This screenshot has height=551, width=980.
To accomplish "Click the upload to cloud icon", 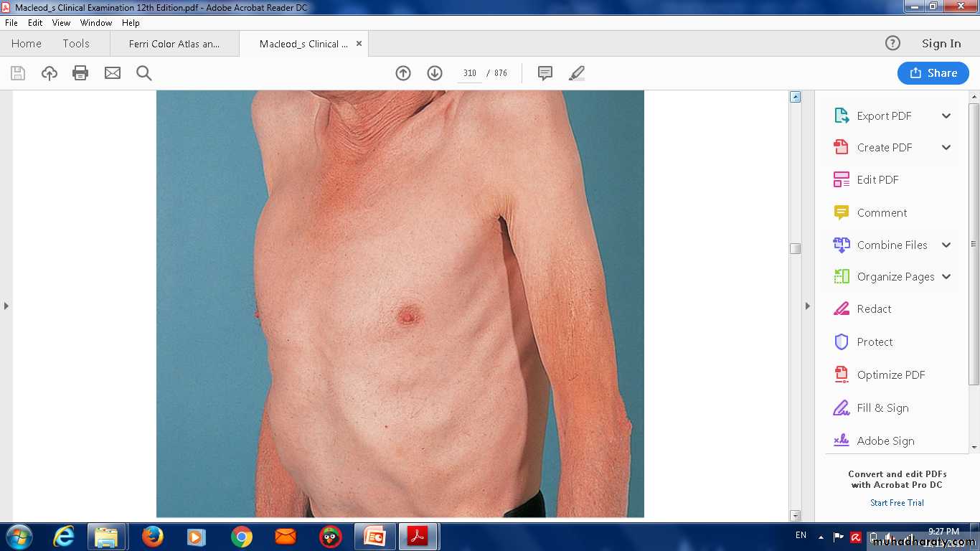I will click(50, 73).
